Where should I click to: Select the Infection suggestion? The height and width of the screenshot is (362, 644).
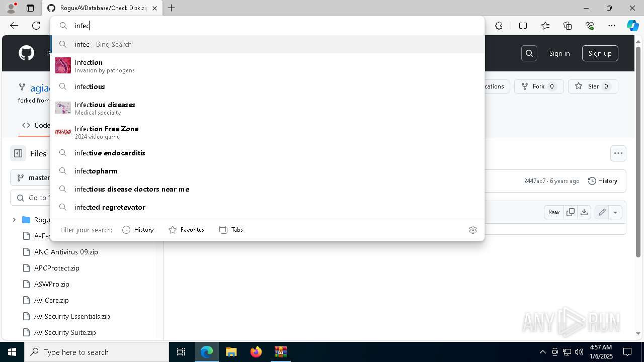[x=267, y=65]
